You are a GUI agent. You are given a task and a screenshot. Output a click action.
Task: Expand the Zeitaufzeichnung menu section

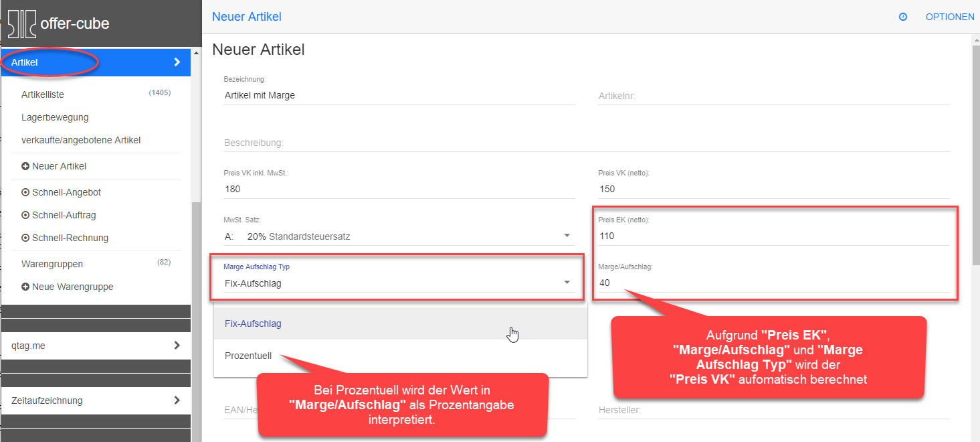[96, 400]
